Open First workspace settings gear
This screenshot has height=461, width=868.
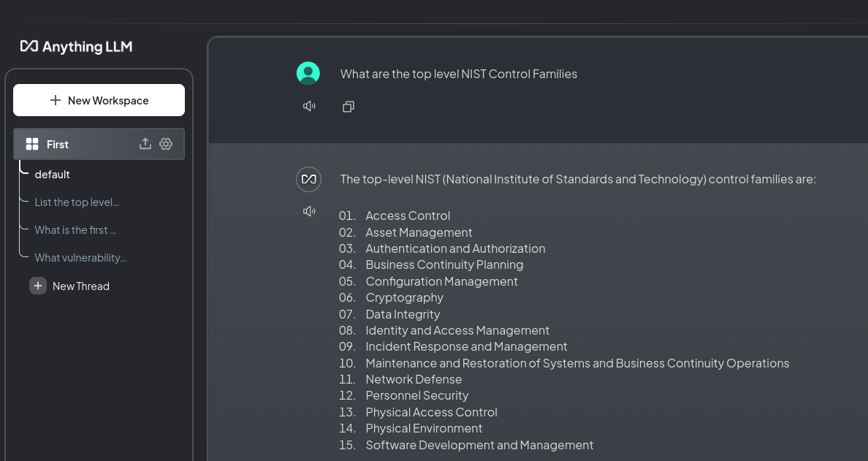point(166,144)
